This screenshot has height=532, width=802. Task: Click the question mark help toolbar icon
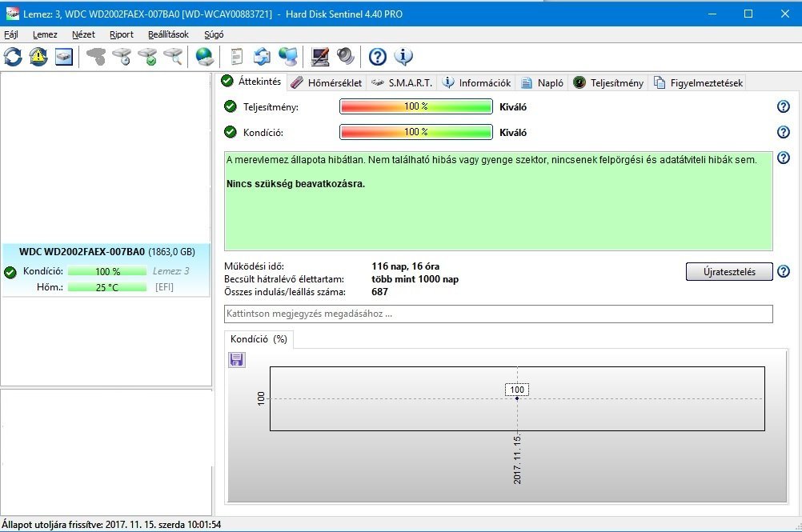[x=378, y=56]
